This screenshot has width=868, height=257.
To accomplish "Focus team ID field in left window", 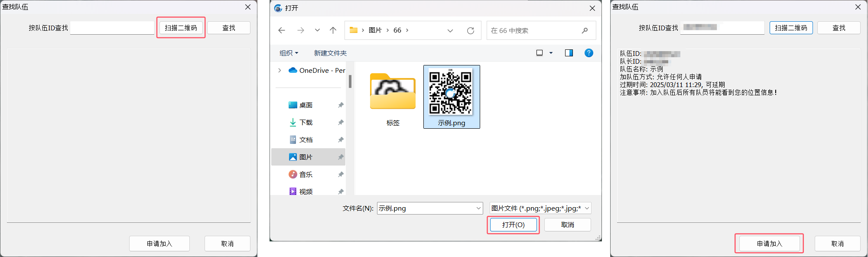I will [x=112, y=28].
